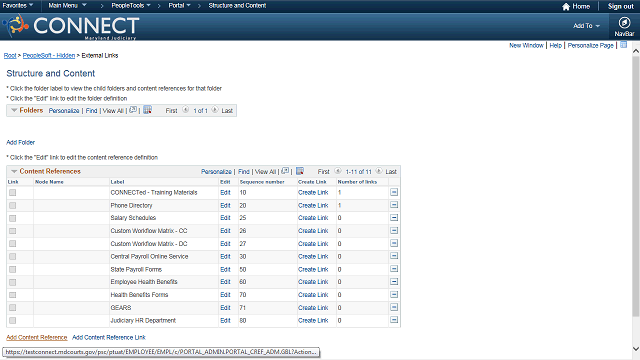Image resolution: width=640 pixels, height=360 pixels.
Task: Delete row for GEARS
Action: tap(394, 307)
